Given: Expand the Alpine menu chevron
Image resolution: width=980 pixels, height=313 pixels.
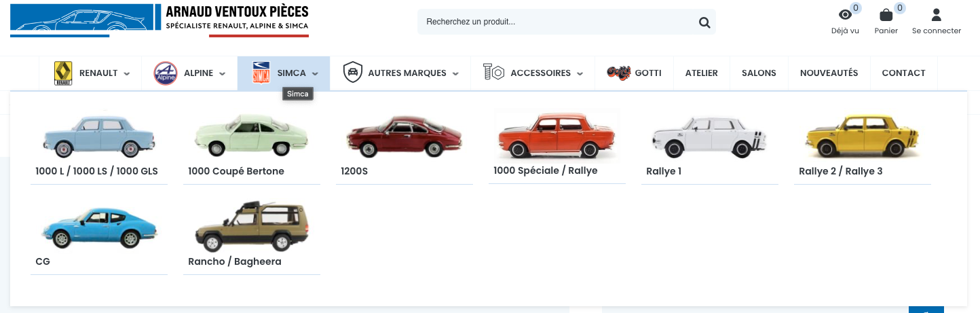Looking at the screenshot, I should tap(223, 74).
